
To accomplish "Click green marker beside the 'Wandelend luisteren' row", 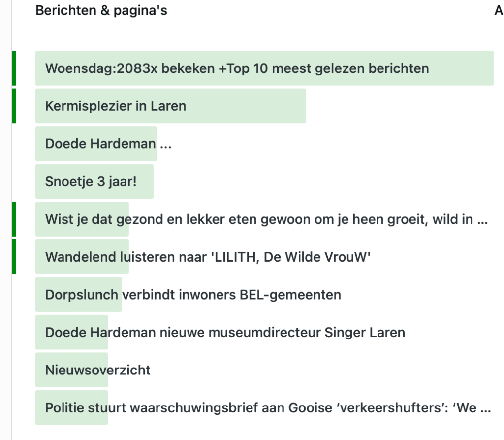I will point(14,257).
